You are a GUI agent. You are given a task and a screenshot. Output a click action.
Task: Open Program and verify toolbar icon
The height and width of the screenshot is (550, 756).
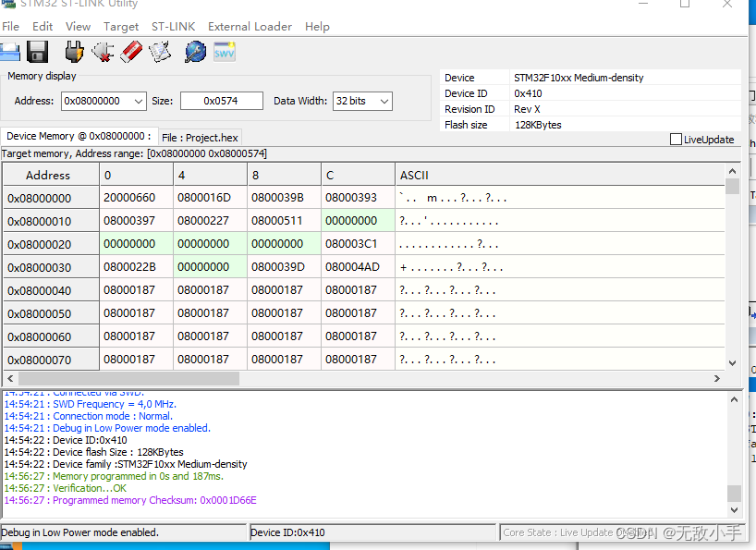(x=160, y=52)
